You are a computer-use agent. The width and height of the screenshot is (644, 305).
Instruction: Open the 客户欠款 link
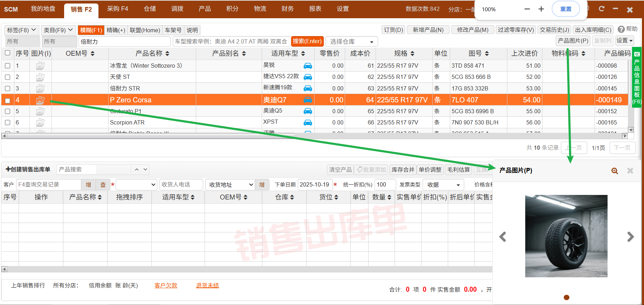(x=166, y=285)
